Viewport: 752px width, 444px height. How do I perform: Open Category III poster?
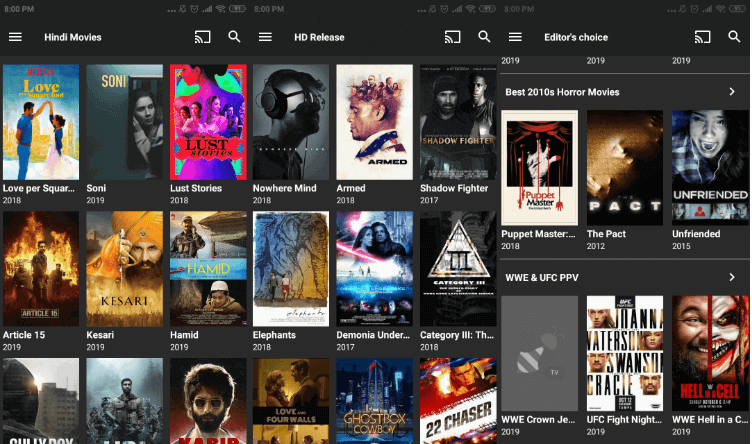[x=458, y=269]
